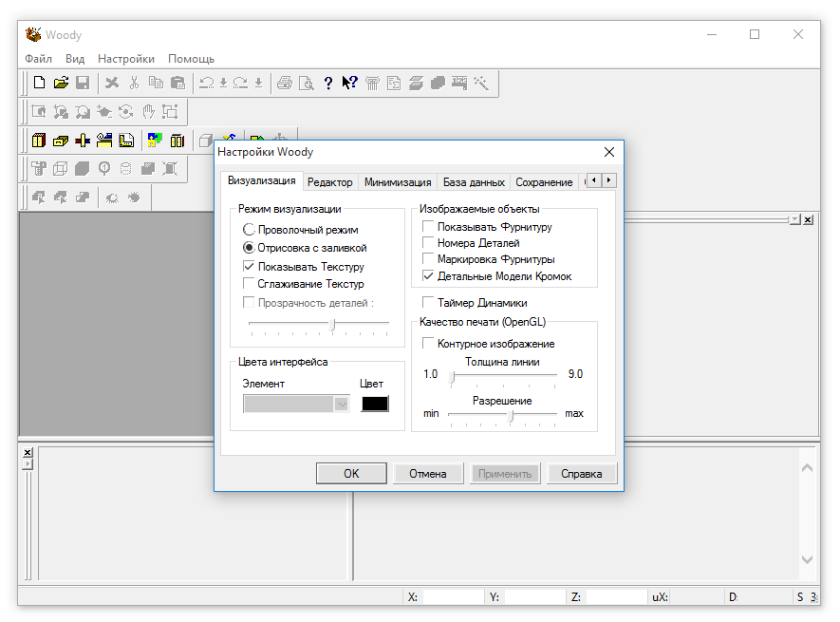Confirm settings with the OK button

[351, 474]
